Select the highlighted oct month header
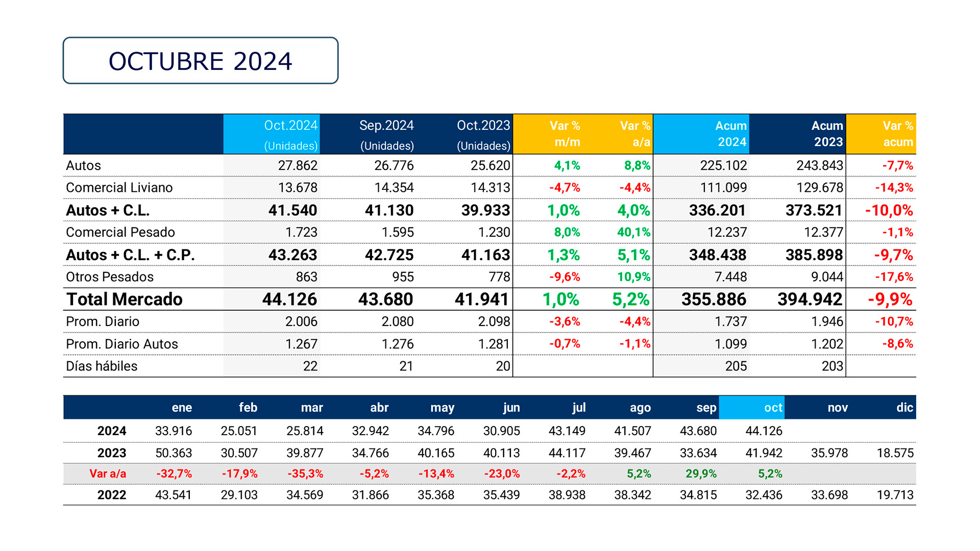This screenshot has height=551, width=980. pyautogui.click(x=752, y=408)
